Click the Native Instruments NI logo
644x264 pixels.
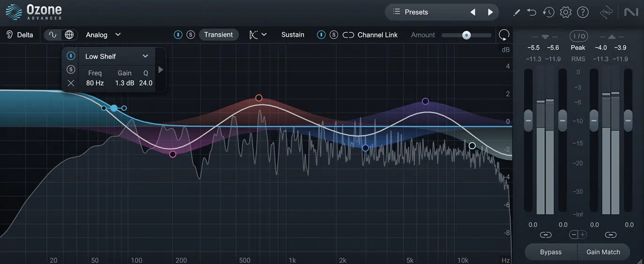pos(631,12)
